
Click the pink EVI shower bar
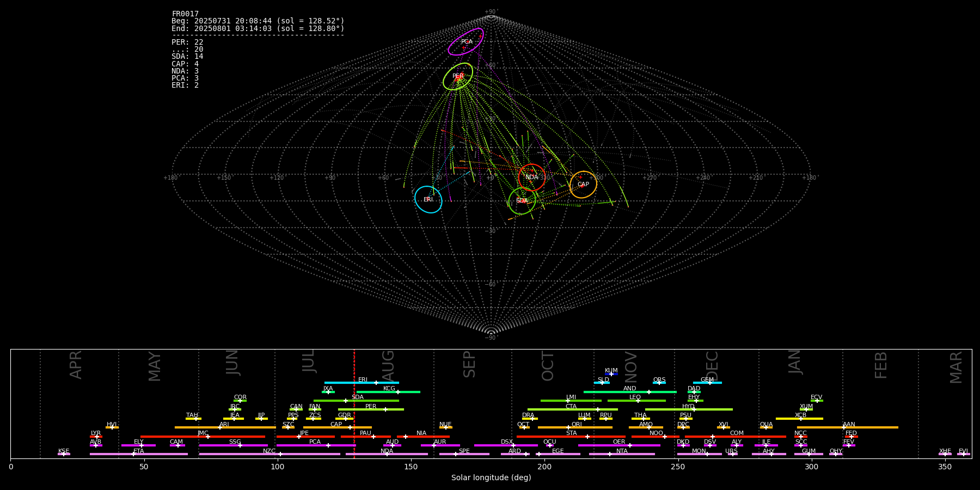pos(964,454)
